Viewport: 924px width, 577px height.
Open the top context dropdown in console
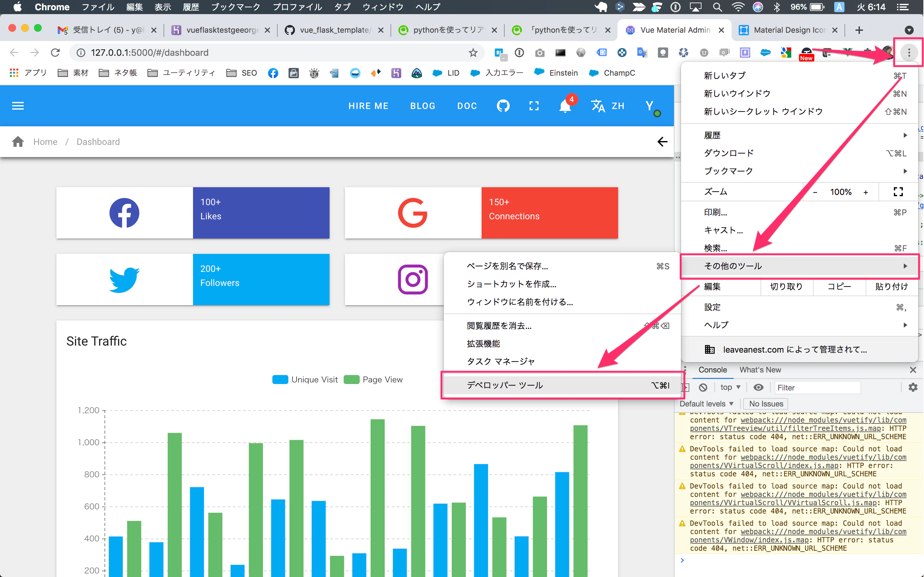(x=730, y=387)
